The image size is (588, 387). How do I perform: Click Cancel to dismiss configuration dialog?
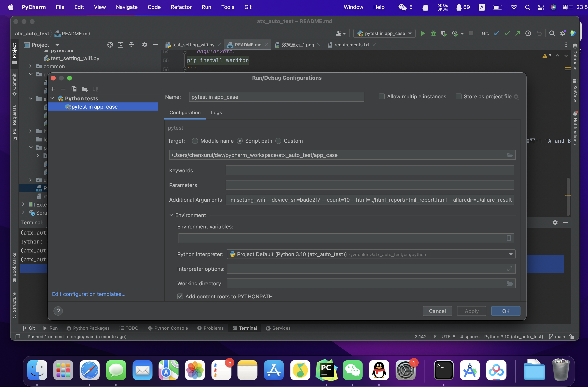(437, 311)
